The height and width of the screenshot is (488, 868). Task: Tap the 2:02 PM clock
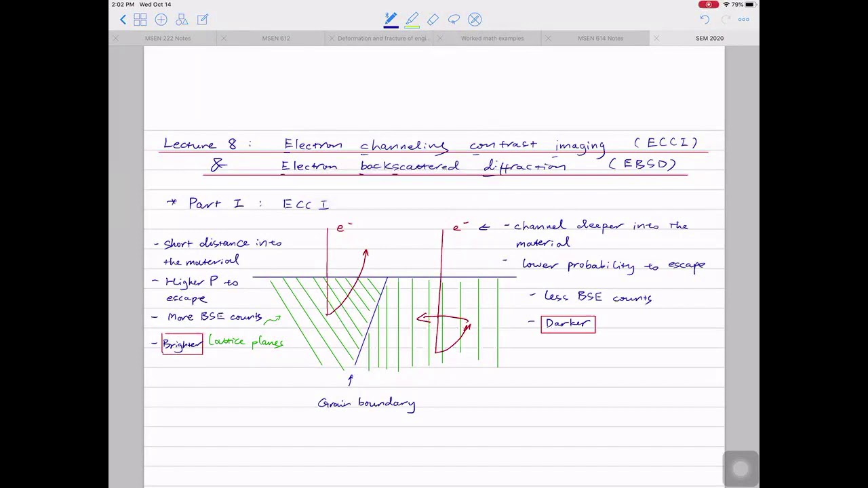pos(123,5)
